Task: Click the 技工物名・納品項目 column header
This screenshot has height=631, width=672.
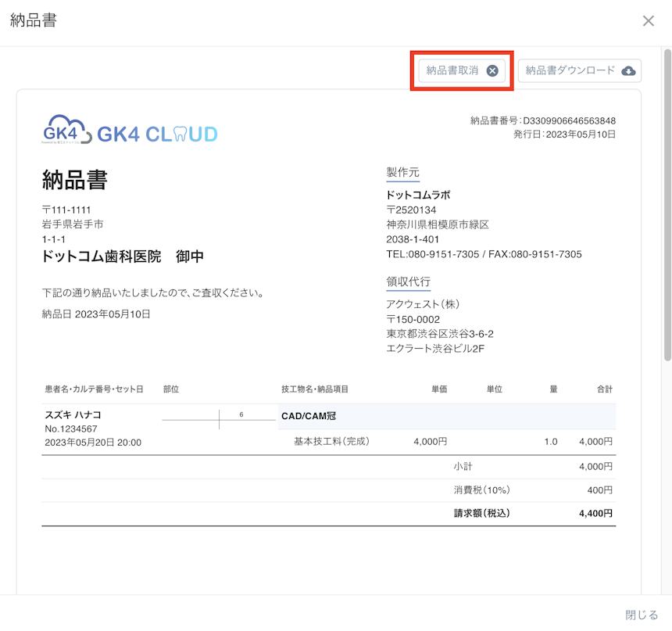Action: pyautogui.click(x=315, y=389)
